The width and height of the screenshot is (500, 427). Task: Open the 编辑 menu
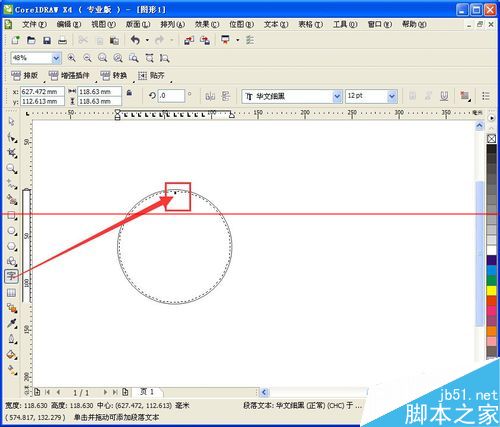69,24
